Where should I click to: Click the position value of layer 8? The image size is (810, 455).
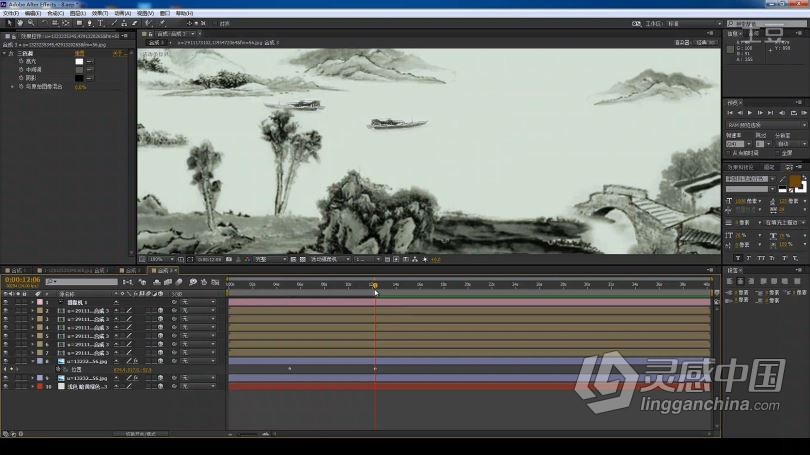click(133, 370)
